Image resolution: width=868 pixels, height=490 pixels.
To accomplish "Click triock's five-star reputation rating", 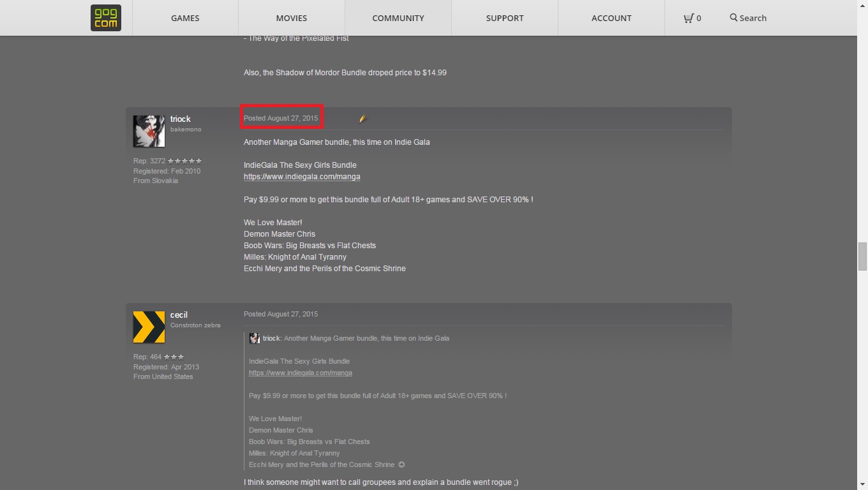I will (185, 161).
